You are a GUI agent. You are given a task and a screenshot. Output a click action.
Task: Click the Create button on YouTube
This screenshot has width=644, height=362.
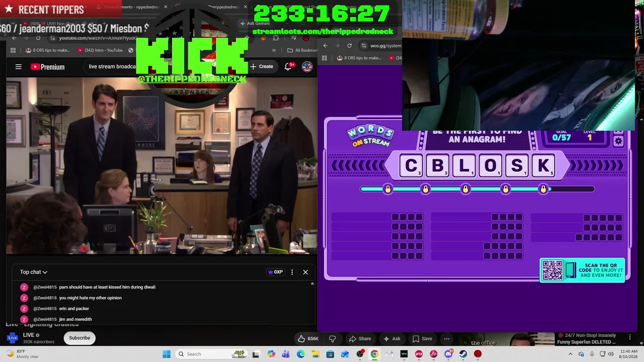click(262, 66)
